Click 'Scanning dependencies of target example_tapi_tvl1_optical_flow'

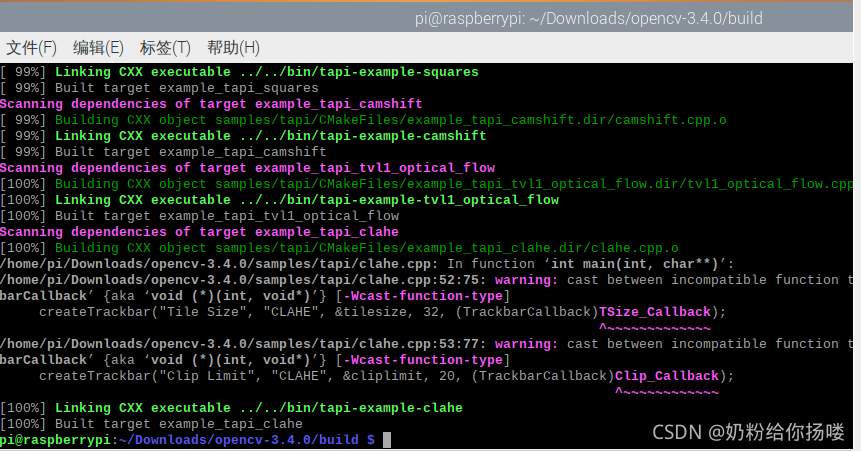pos(248,168)
